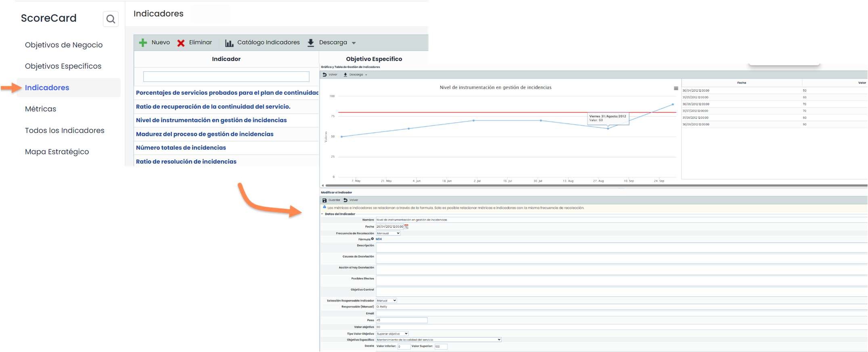Viewport: 868px width, 352px height.
Task: Click the Indicador column filter field
Action: point(226,77)
